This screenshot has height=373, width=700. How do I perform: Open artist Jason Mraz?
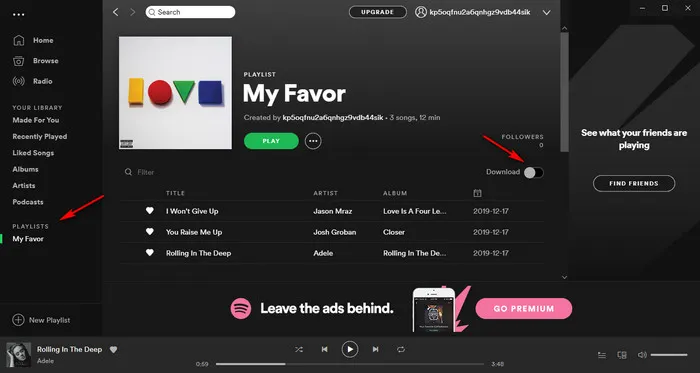333,211
